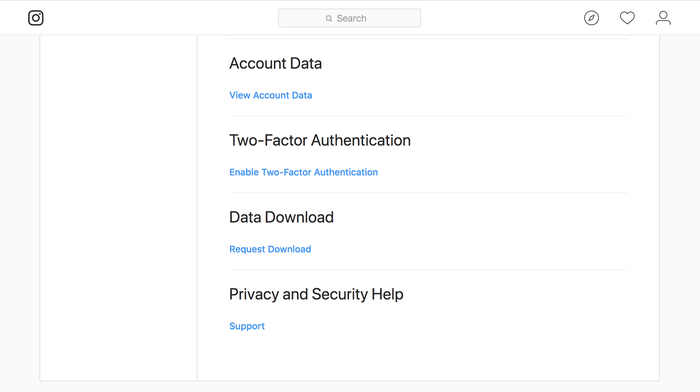The width and height of the screenshot is (700, 392).
Task: Click blank area below the Support link
Action: point(428,357)
